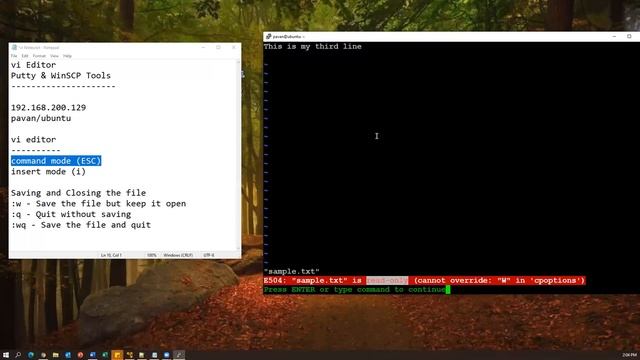
Task: Click the green terminal cursor block
Action: point(448,289)
